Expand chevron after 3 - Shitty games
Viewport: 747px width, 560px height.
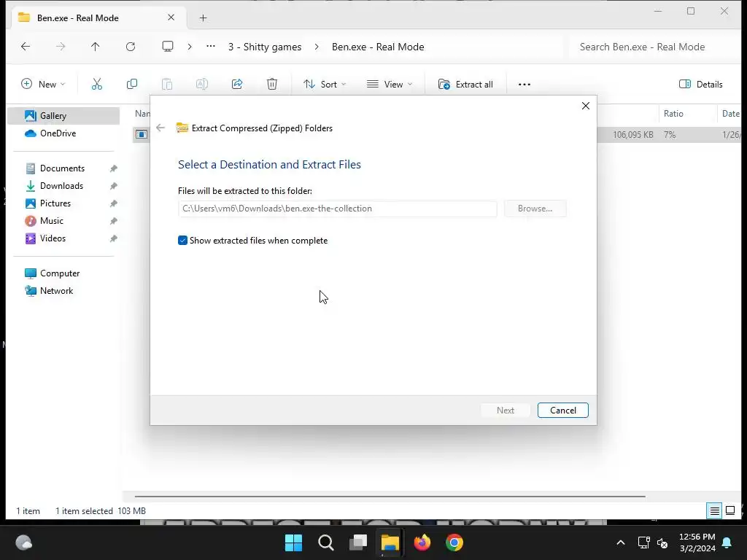click(317, 47)
